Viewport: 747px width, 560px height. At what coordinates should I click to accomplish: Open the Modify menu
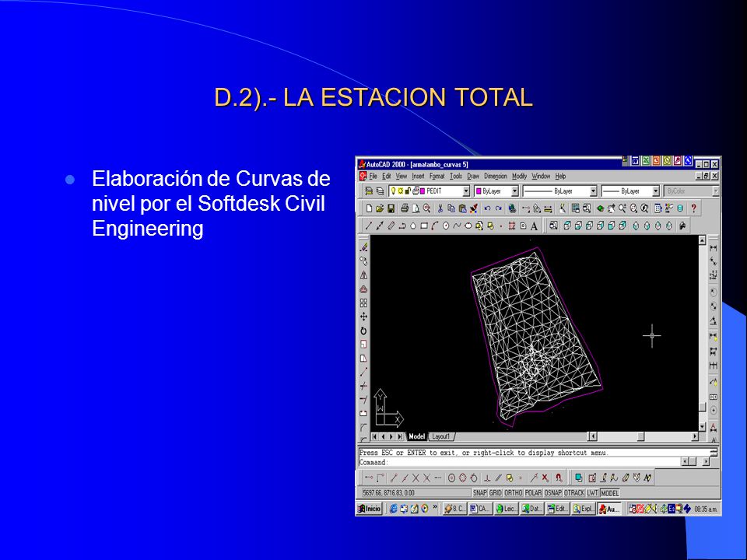click(519, 177)
